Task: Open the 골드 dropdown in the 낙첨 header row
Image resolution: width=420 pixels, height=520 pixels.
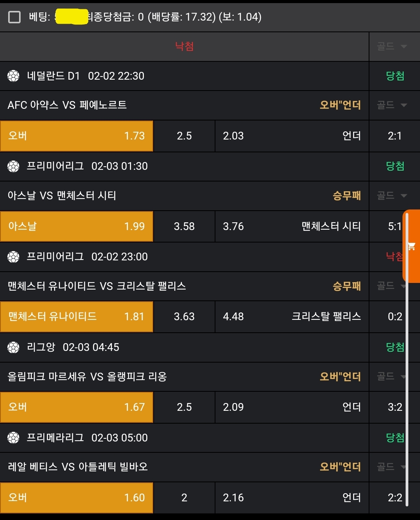Action: pos(392,47)
